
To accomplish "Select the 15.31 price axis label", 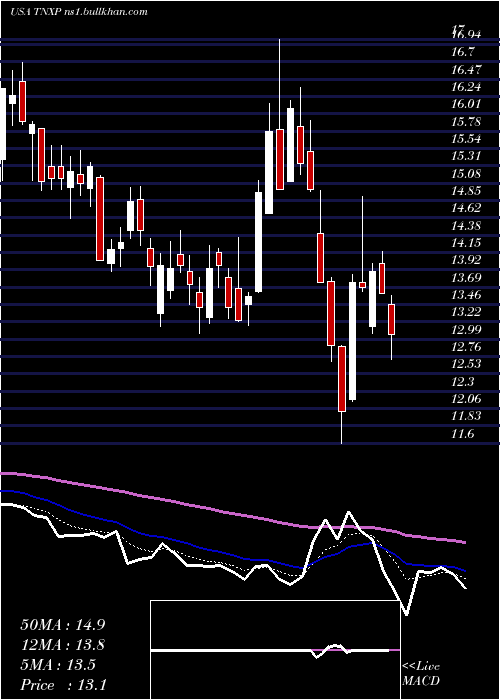I will point(467,156).
